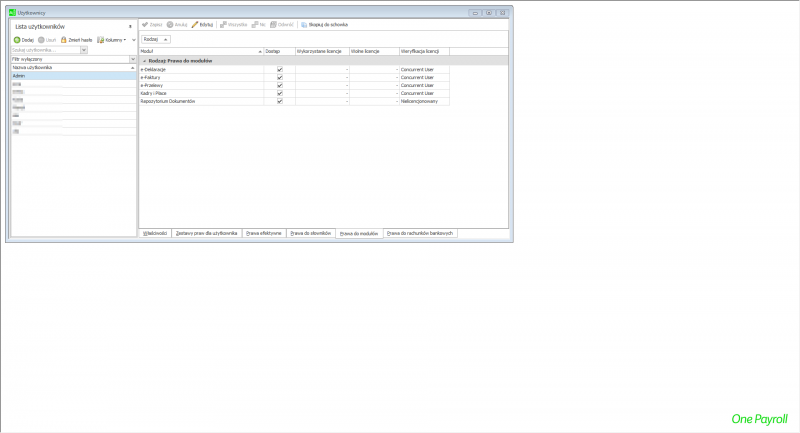Click the Anuluj cancel icon
This screenshot has height=433, width=800.
(x=170, y=24)
